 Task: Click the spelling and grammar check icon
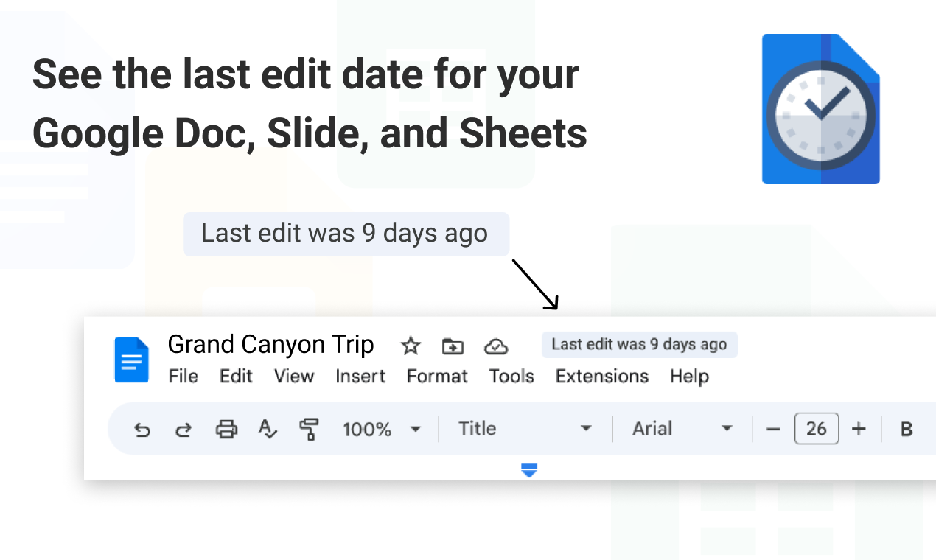point(268,429)
